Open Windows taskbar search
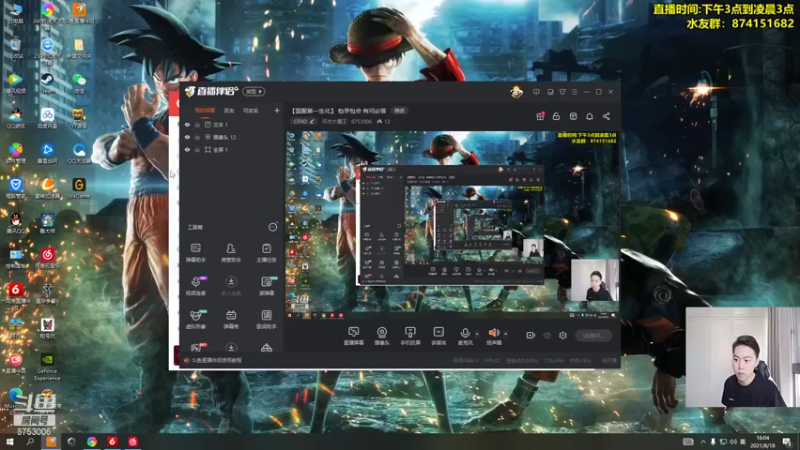 coord(30,441)
